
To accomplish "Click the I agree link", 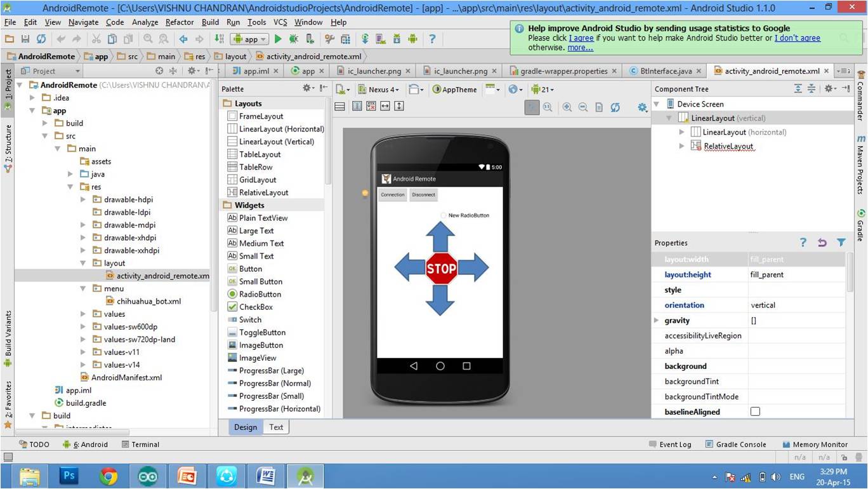I will (581, 38).
